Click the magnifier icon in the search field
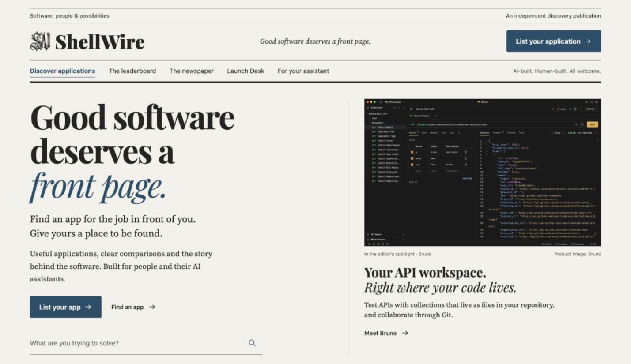631x364 pixels. [252, 343]
